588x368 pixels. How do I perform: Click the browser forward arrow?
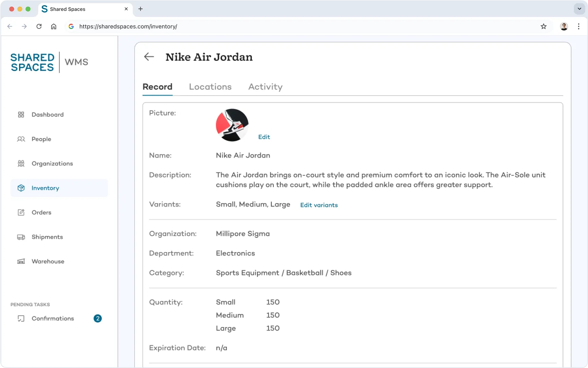tap(24, 27)
